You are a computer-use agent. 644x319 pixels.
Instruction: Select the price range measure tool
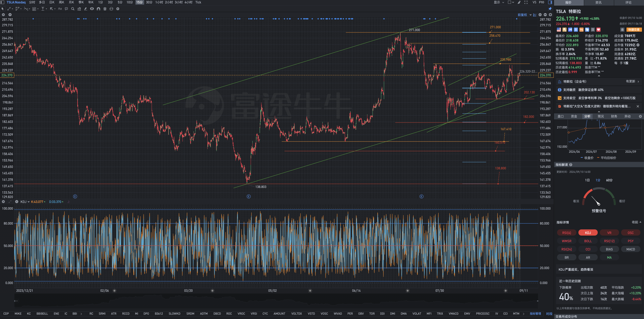pos(43,9)
